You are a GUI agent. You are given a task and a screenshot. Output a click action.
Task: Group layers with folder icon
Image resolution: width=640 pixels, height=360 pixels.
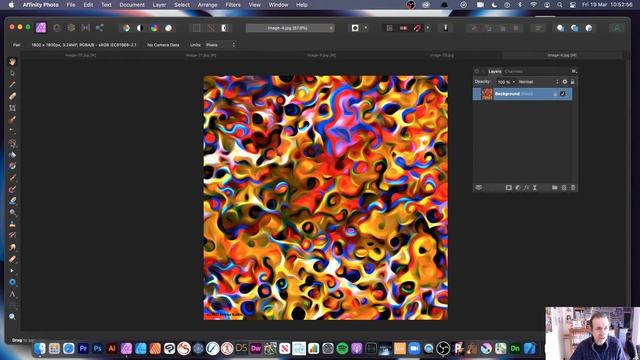click(x=555, y=188)
